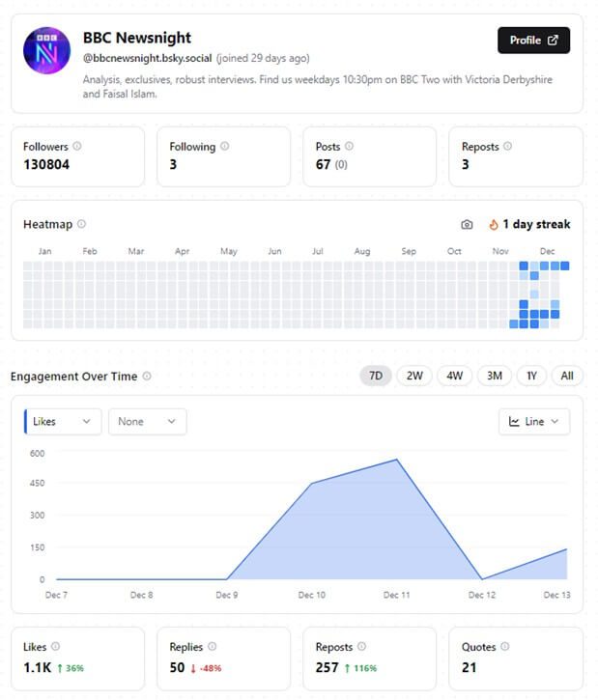Click the info icon beside top Reposts card

[x=508, y=146]
